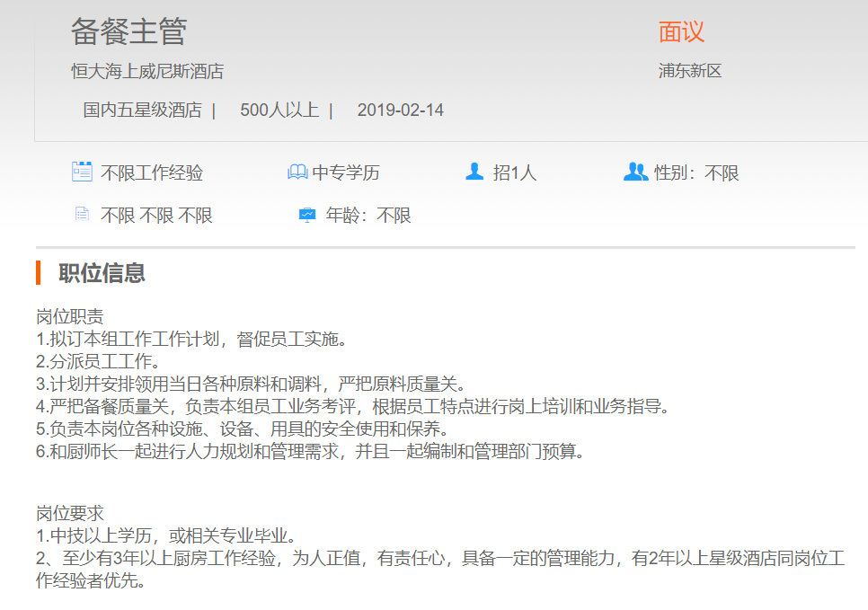The height and width of the screenshot is (610, 868).
Task: Click the work experience calendar icon
Action: click(82, 172)
